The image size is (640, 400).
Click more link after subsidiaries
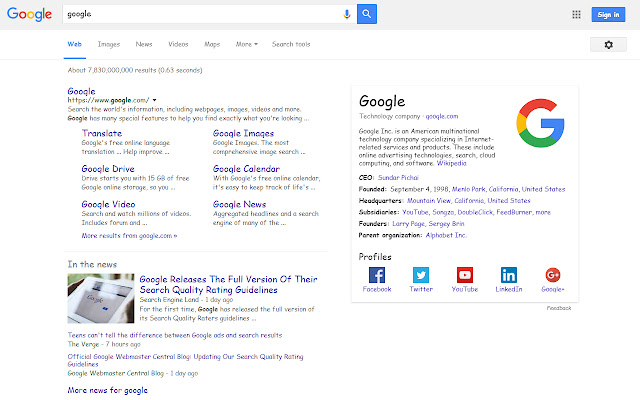[x=543, y=212]
